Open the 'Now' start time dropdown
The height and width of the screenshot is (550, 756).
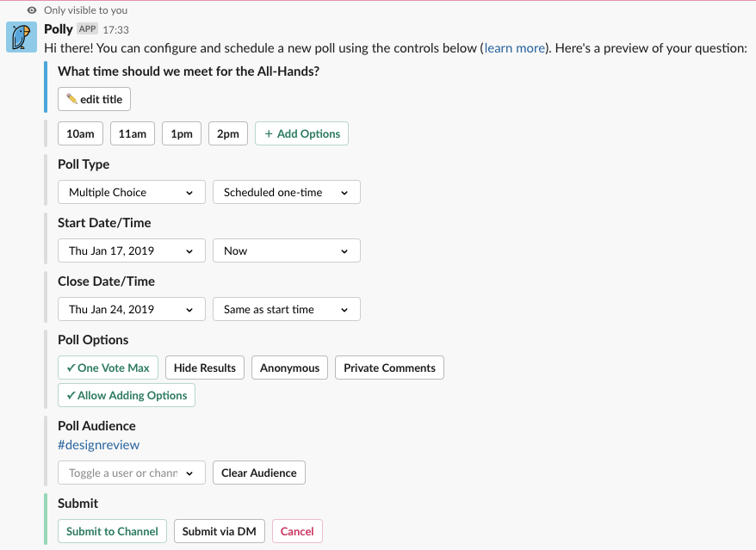pos(286,250)
